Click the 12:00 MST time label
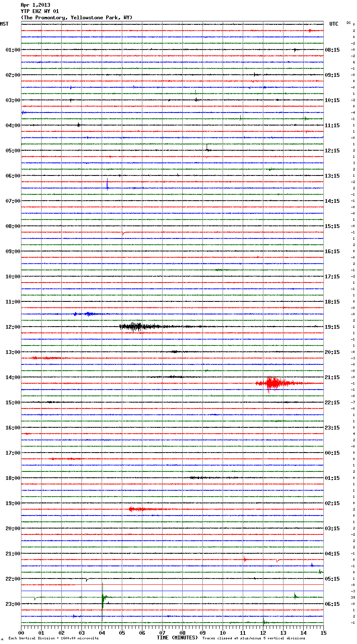Image resolution: width=357 pixels, height=644 pixels. 13,327
